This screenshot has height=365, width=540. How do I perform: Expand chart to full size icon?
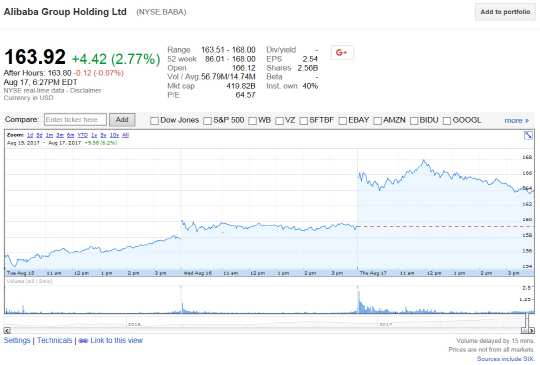point(528,135)
